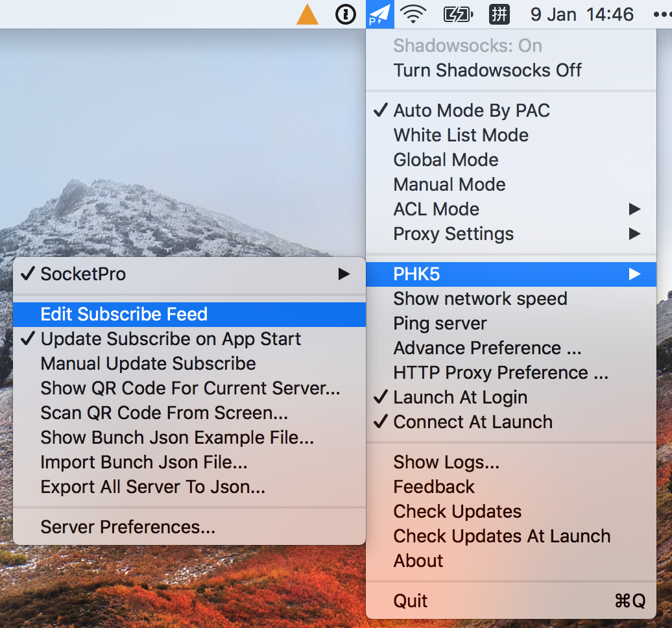Toggle Update Subscribe on App Start
This screenshot has width=672, height=628.
coord(189,339)
